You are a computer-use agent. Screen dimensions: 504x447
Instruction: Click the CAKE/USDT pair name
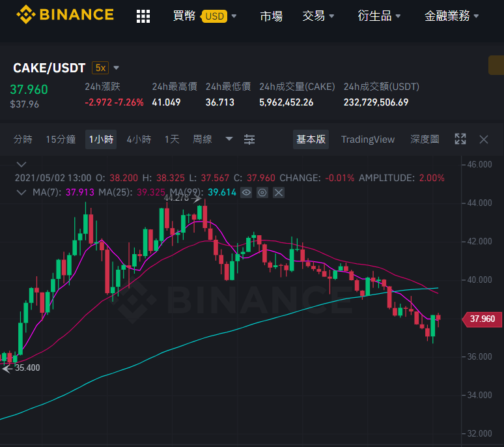[x=49, y=68]
